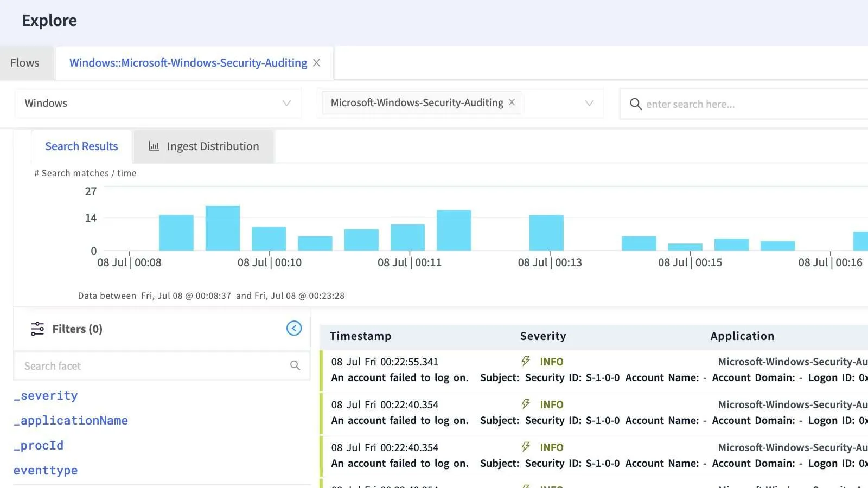Screen dimensions: 868x488
Task: Expand the eventtype facet
Action: [x=46, y=471]
